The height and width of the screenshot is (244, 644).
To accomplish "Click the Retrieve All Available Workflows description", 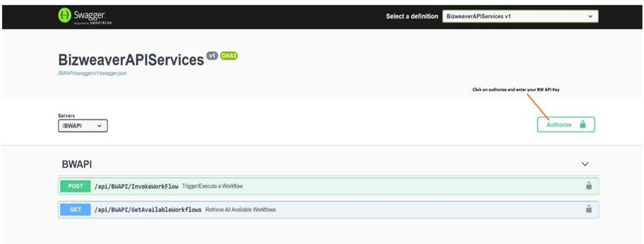I will [x=241, y=210].
